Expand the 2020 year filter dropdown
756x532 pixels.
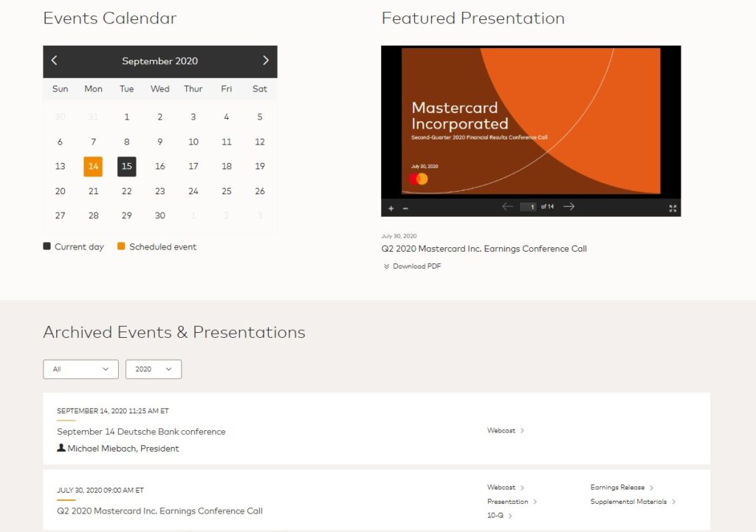pos(154,369)
